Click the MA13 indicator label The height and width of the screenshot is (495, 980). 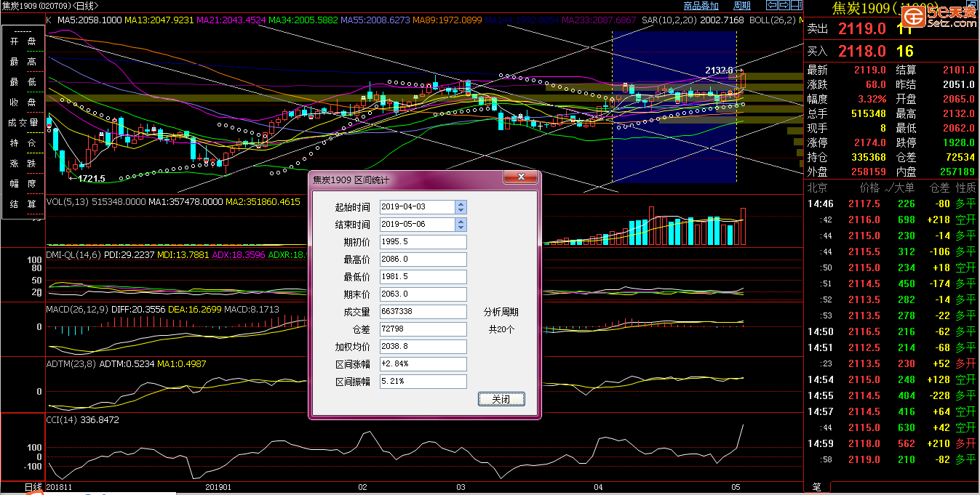tap(159, 20)
